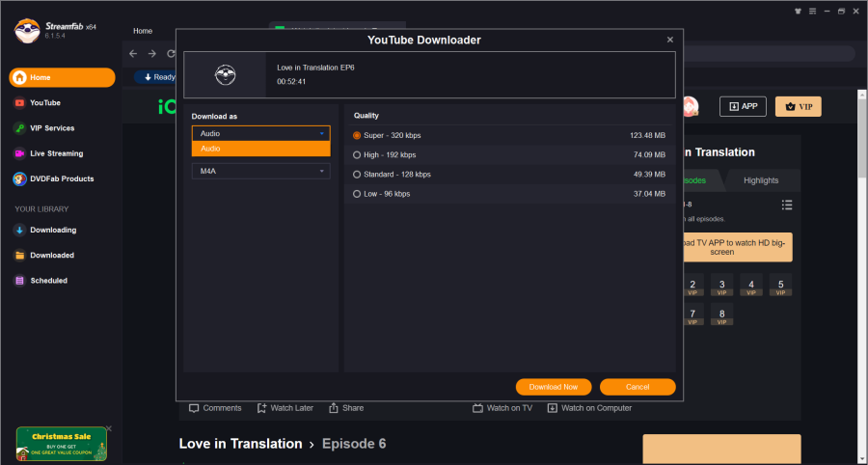Screen dimensions: 868x465
Task: Choose the Audio option in the dropdown list
Action: coord(260,149)
